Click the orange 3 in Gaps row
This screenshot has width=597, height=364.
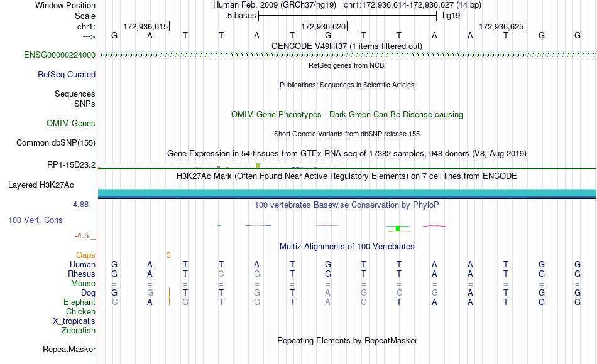click(168, 255)
